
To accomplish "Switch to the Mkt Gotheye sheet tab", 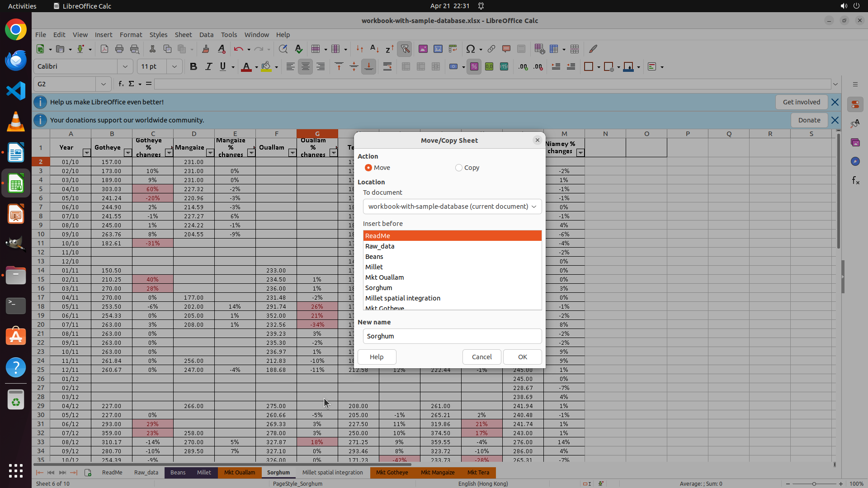I will (x=392, y=473).
